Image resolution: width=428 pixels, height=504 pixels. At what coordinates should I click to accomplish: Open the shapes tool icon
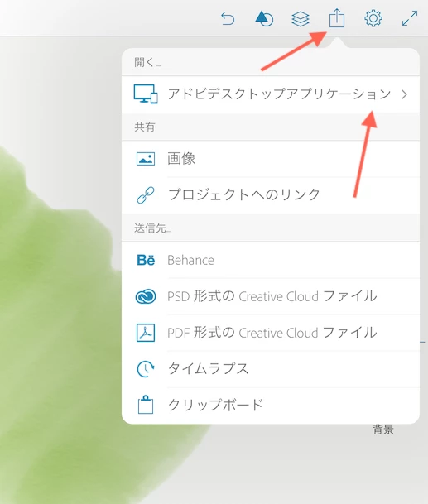(x=264, y=19)
